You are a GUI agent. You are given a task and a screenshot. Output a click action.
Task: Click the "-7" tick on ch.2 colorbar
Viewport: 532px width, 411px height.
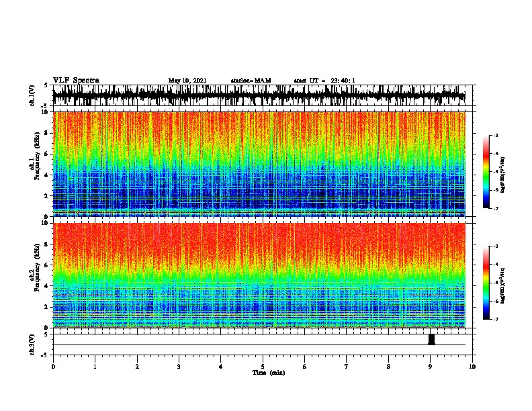click(496, 319)
